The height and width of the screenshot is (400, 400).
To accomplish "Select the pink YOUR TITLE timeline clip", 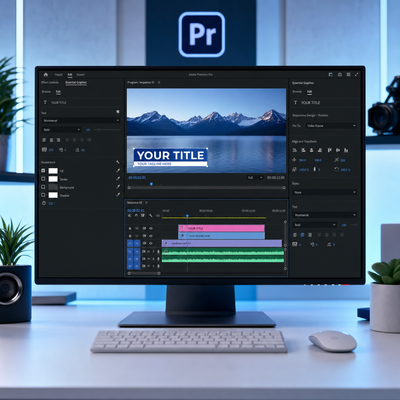I will pyautogui.click(x=221, y=228).
